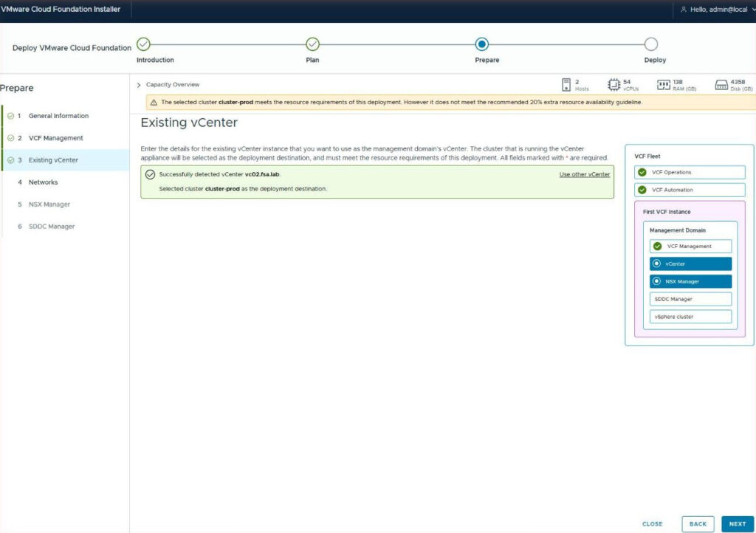
Task: Click the vCPUs processor icon
Action: pyautogui.click(x=614, y=85)
